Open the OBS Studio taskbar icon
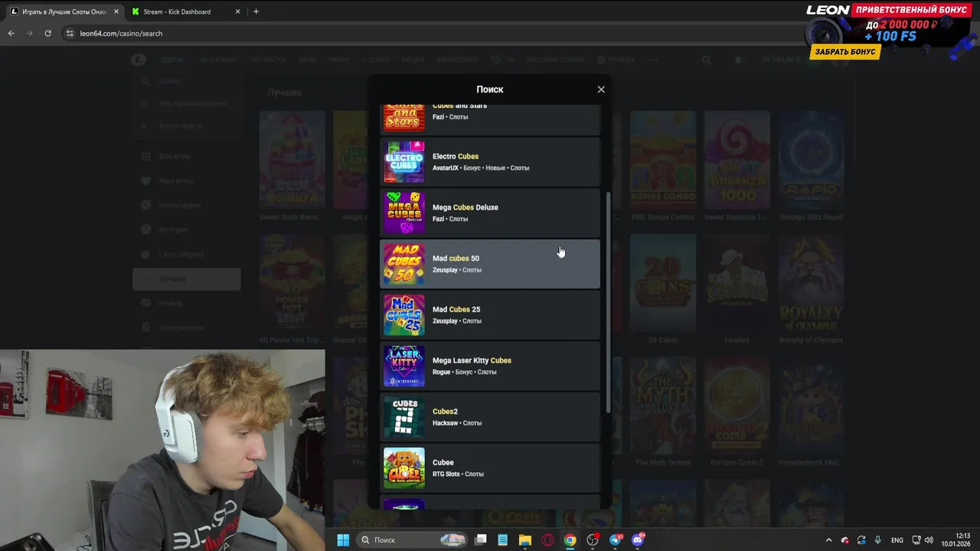Viewport: 980px width, 551px height. click(593, 540)
